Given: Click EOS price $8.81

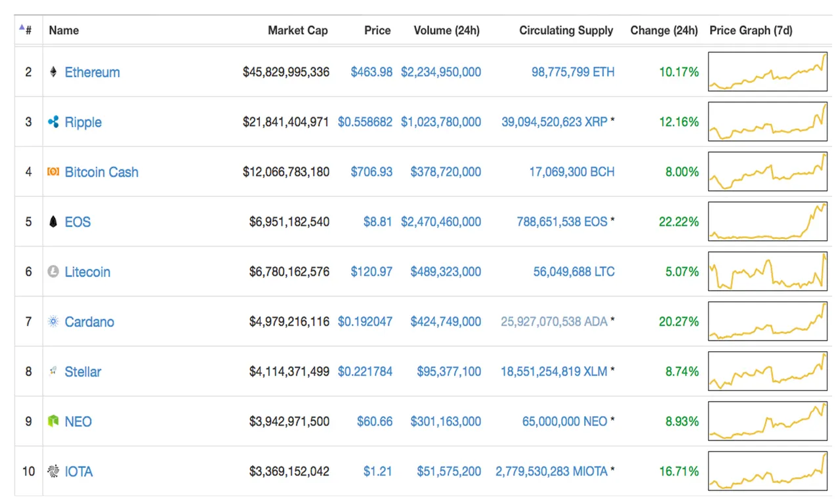Looking at the screenshot, I should [378, 222].
